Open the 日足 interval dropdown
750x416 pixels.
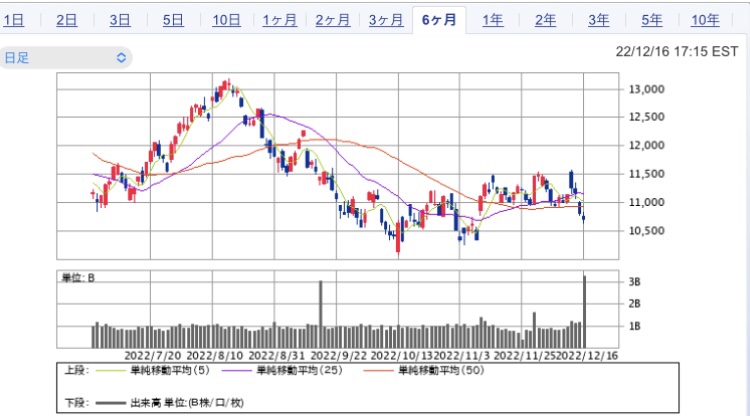click(66, 58)
